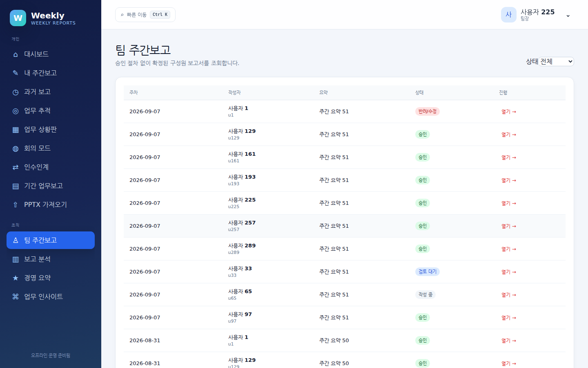Open the 상태 전체 filter dropdown
Image resolution: width=588 pixels, height=368 pixels.
click(556, 61)
